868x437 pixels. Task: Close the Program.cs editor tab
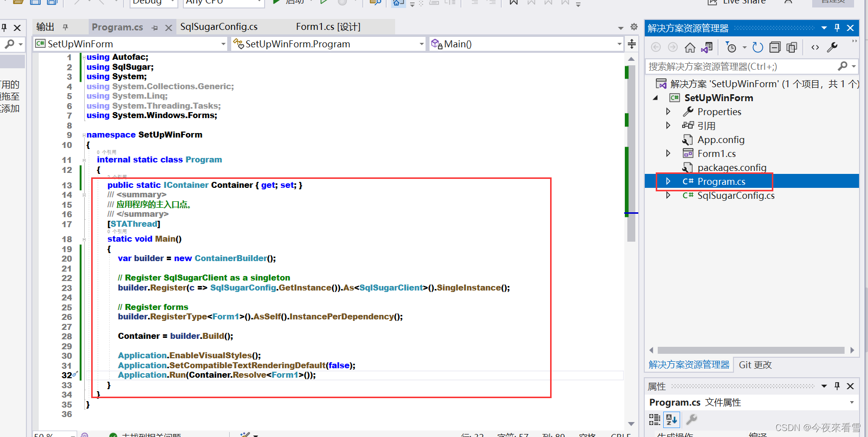[168, 28]
